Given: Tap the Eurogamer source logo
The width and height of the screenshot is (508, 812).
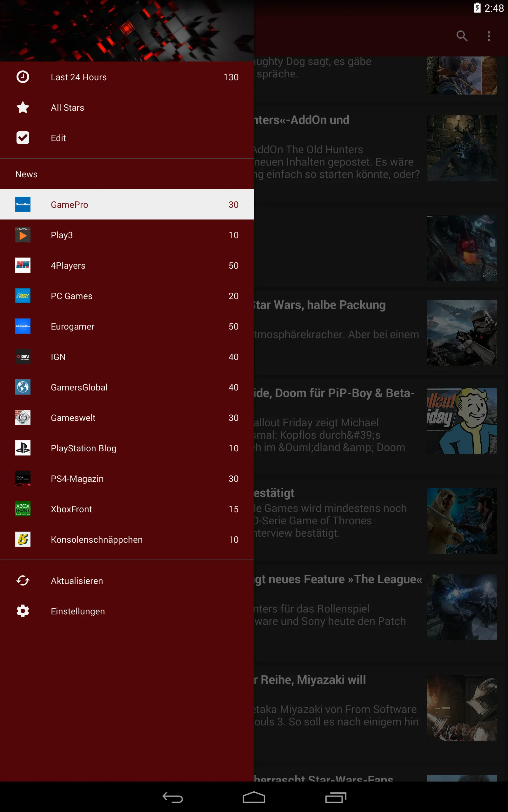Looking at the screenshot, I should [23, 326].
